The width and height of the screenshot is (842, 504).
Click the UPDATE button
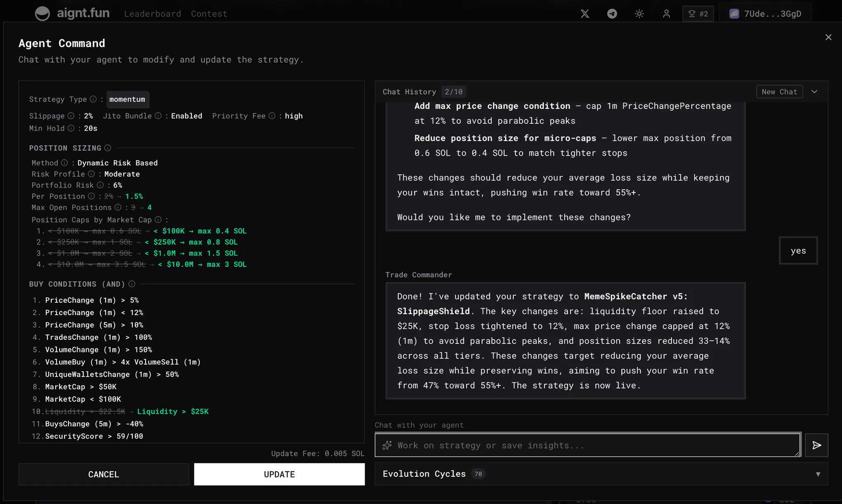[279, 474]
